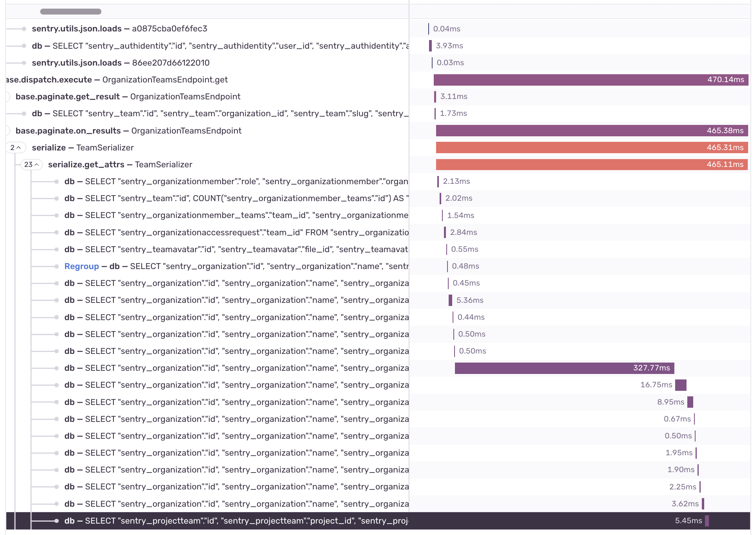756x535 pixels.
Task: Click the Regroup link
Action: pyautogui.click(x=81, y=266)
